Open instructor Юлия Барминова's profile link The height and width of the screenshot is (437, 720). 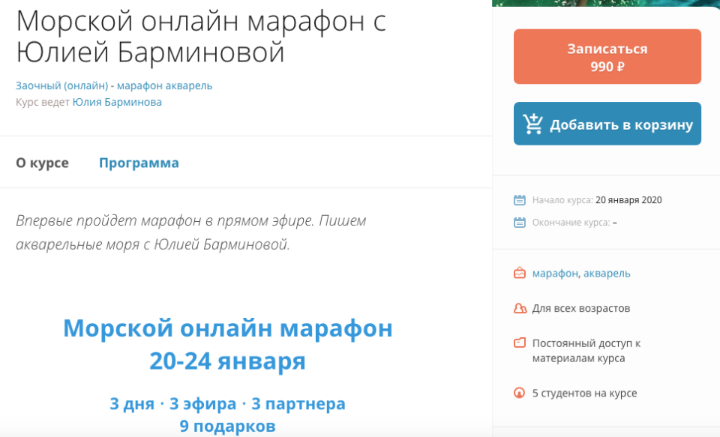tap(117, 102)
